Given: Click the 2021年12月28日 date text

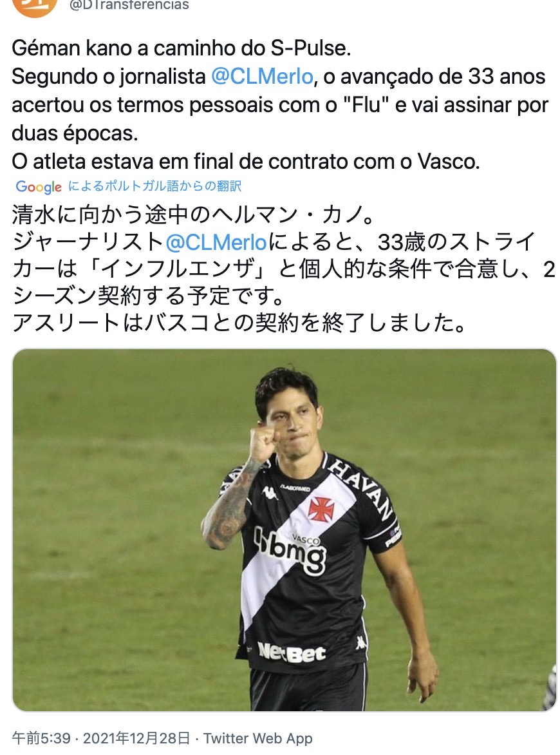Looking at the screenshot, I should [x=136, y=738].
